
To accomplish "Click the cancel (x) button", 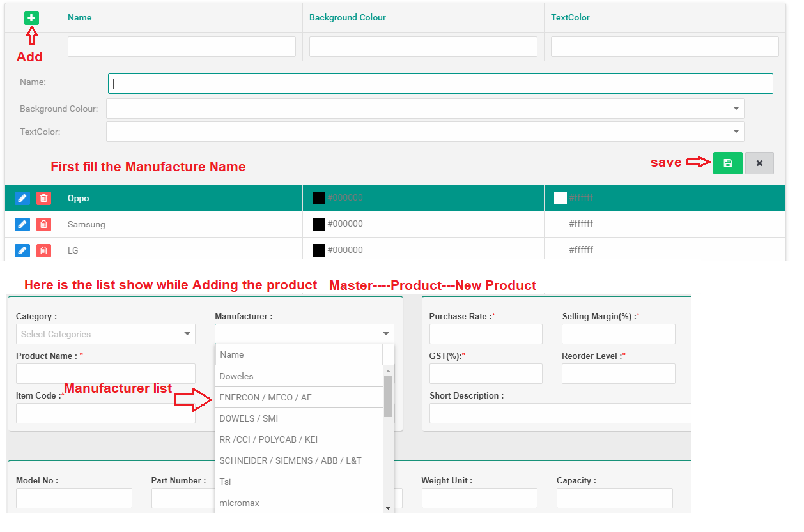I will tap(759, 163).
